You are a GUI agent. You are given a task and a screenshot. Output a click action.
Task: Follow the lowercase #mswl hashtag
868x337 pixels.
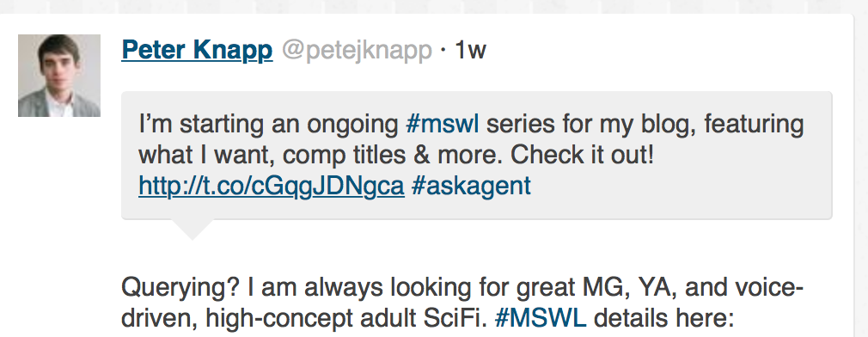(x=443, y=124)
